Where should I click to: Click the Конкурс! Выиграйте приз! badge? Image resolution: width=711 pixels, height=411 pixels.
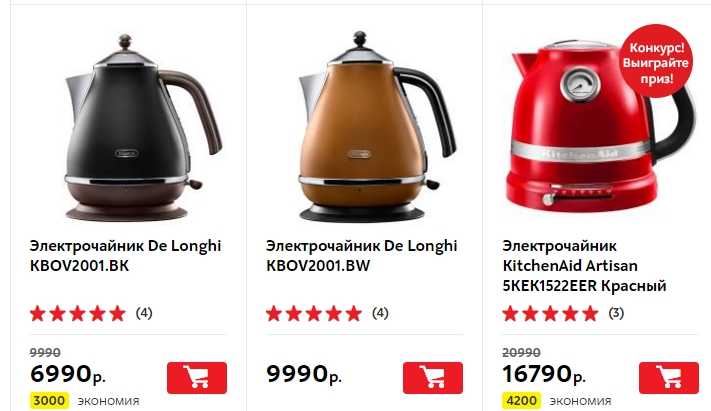click(656, 62)
